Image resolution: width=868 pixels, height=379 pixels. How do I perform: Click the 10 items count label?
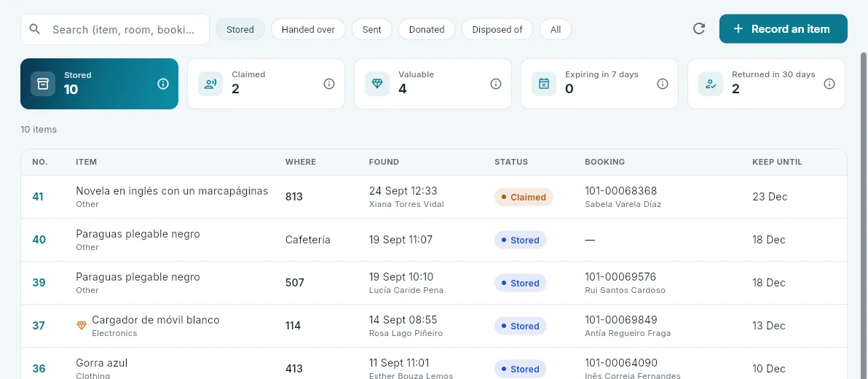39,130
